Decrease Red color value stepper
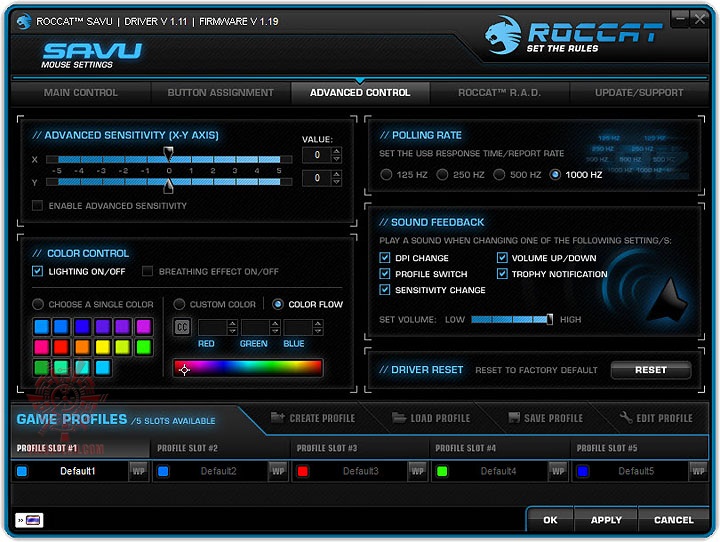 (x=232, y=331)
